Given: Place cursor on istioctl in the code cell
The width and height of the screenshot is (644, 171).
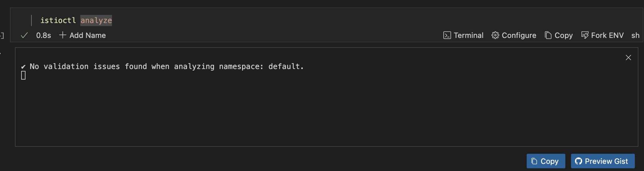Looking at the screenshot, I should (58, 21).
